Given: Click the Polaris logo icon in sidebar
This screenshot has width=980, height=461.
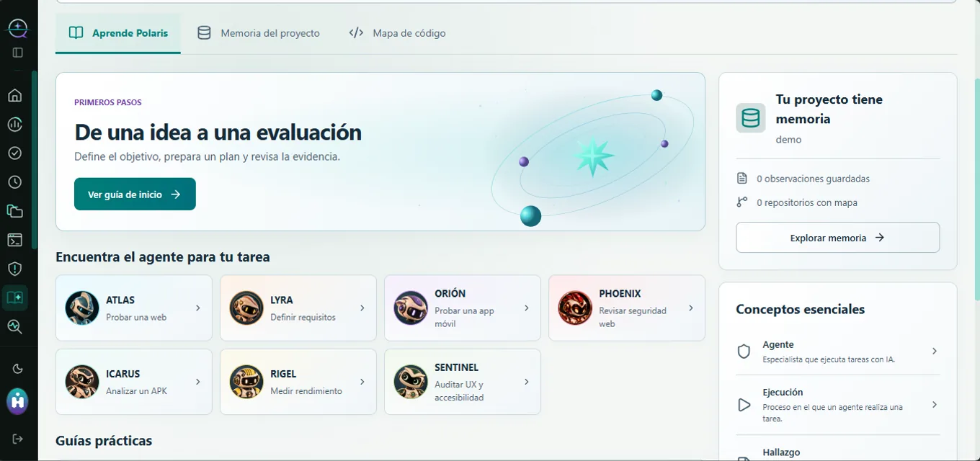Looking at the screenshot, I should 17,28.
